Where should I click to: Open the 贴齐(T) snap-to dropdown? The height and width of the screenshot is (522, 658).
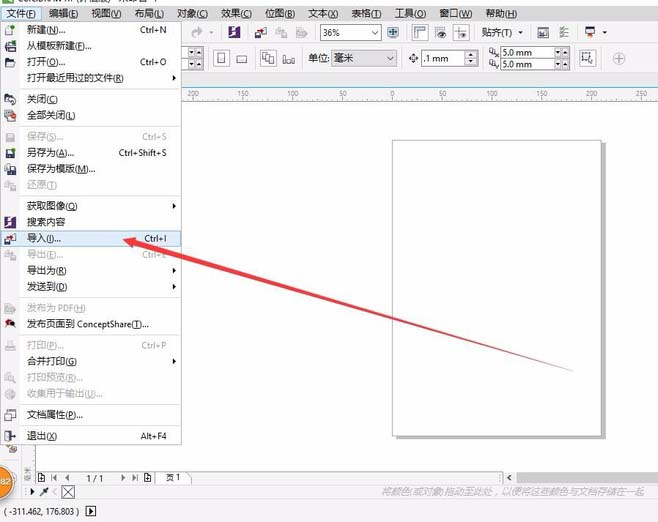click(x=502, y=32)
